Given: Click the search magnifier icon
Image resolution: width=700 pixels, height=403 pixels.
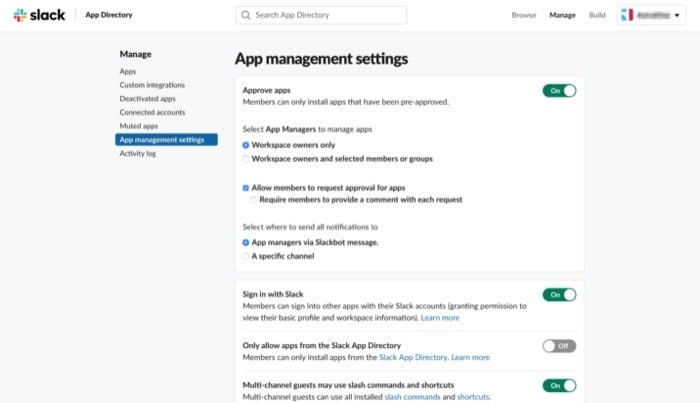Looking at the screenshot, I should point(246,15).
